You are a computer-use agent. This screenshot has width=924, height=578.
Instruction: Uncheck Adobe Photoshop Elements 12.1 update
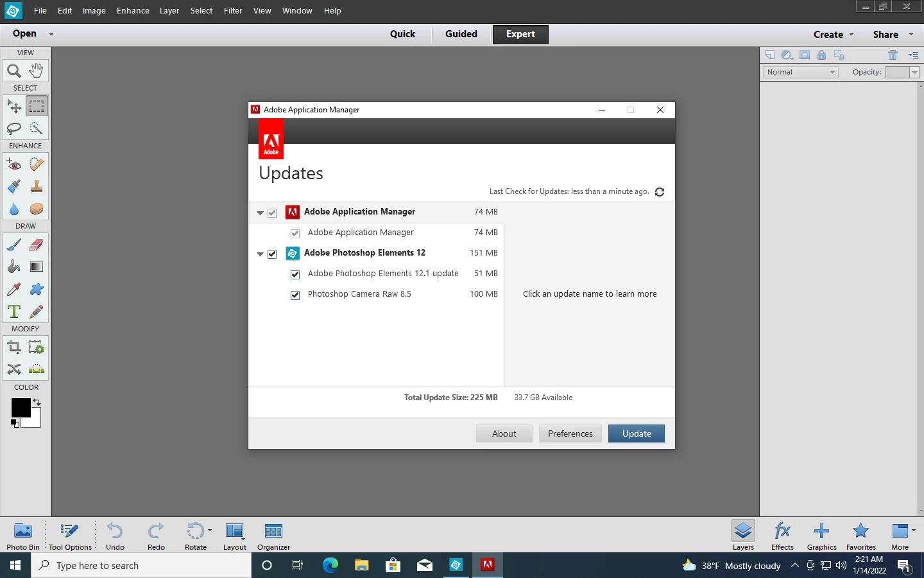[x=295, y=274]
